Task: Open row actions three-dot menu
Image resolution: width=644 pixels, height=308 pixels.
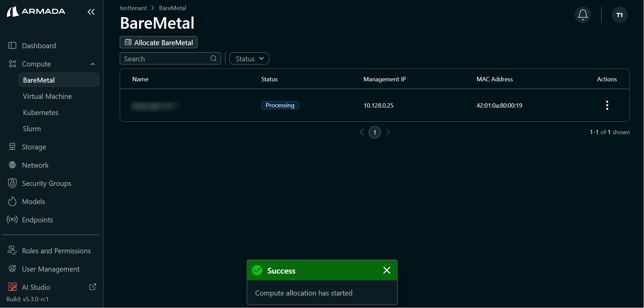Action: (x=607, y=105)
